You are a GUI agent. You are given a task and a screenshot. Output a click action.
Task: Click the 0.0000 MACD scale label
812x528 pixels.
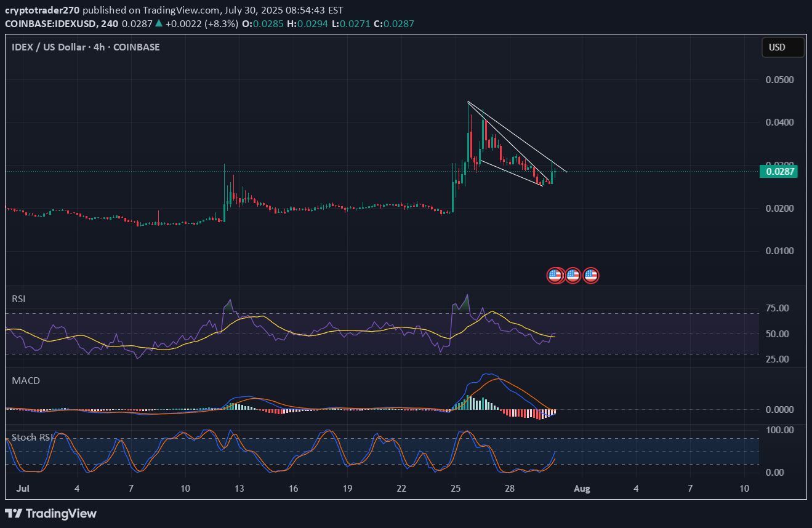click(x=779, y=409)
